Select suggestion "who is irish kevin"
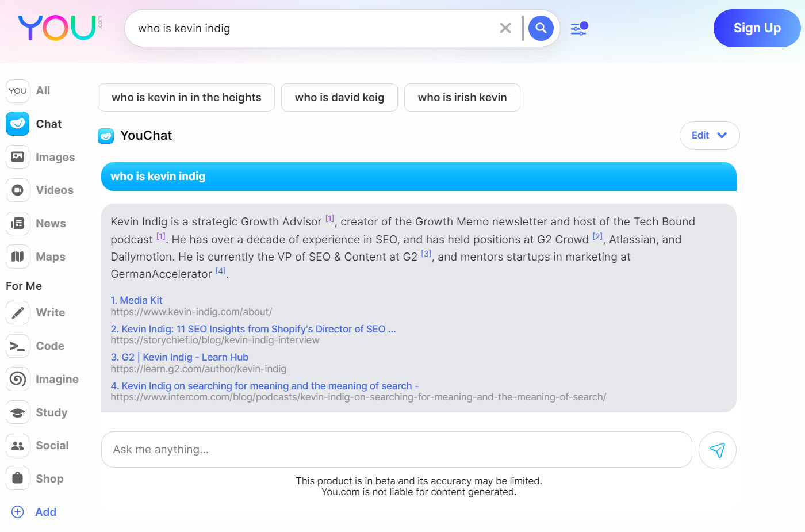Viewport: 805px width, 532px height. (x=462, y=97)
